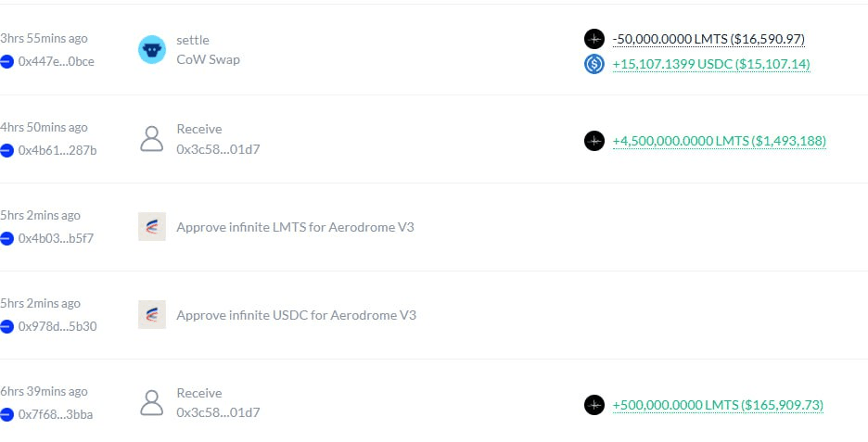The width and height of the screenshot is (868, 442).
Task: Click the CoW Swap protocol name
Action: click(x=208, y=59)
